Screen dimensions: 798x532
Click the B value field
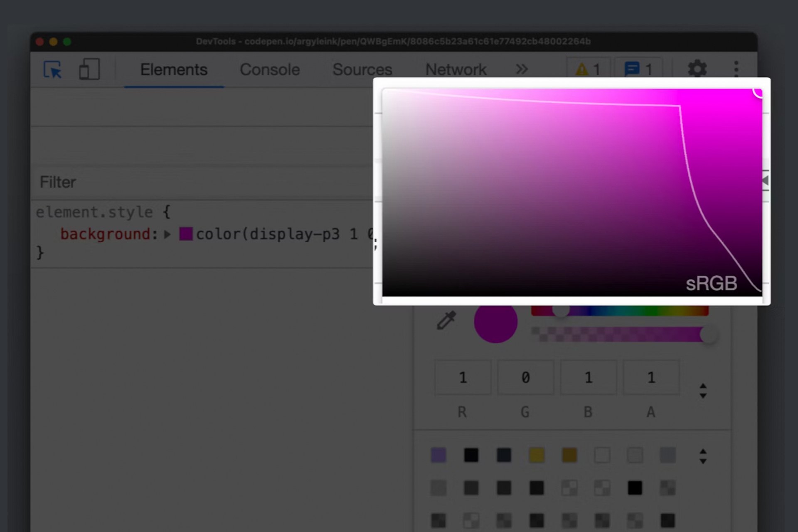[x=588, y=377]
